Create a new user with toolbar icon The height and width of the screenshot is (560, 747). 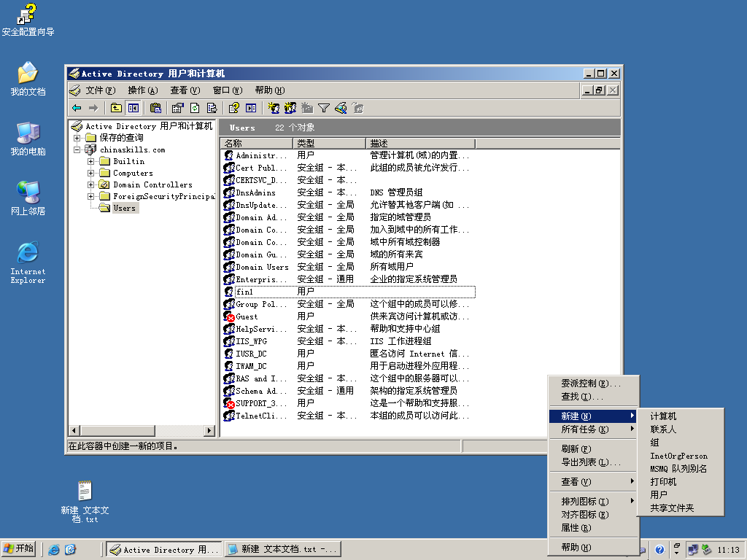pos(274,108)
